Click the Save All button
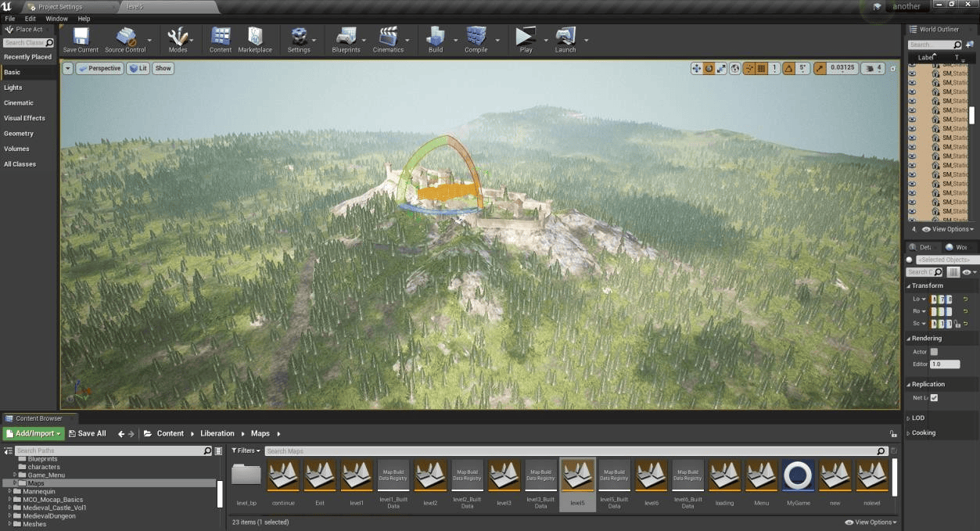Viewport: 980px width, 531px height. pyautogui.click(x=88, y=433)
